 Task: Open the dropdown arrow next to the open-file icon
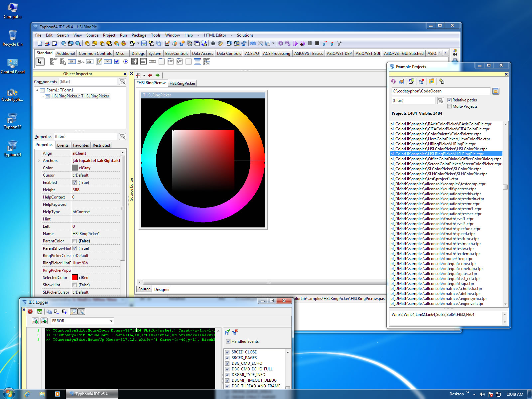coord(138,43)
